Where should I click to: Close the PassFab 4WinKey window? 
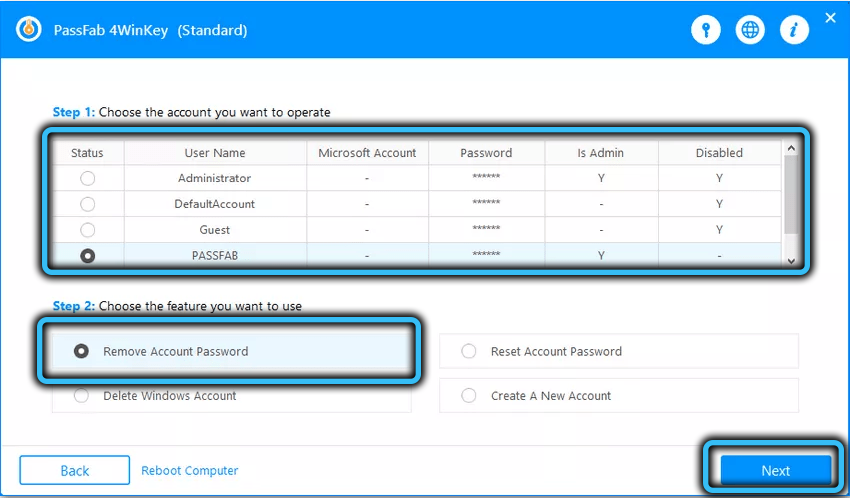point(830,18)
